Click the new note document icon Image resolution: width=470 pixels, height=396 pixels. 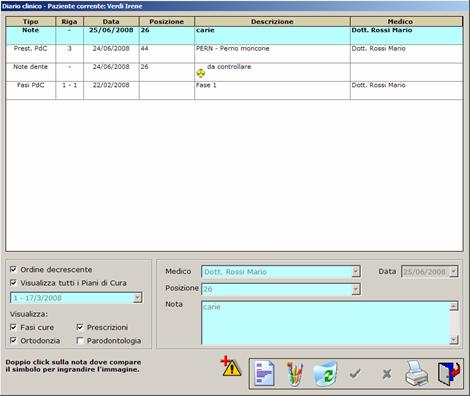coord(265,373)
